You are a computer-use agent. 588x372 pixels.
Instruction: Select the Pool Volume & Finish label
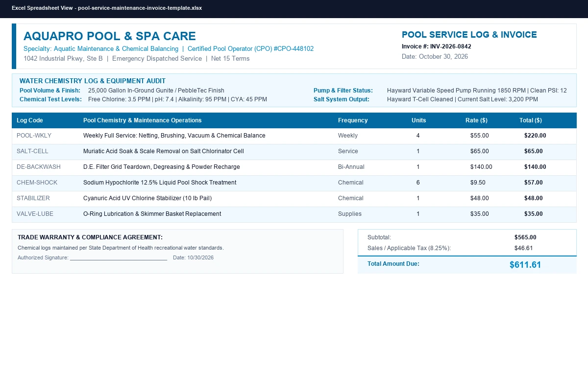(x=50, y=91)
